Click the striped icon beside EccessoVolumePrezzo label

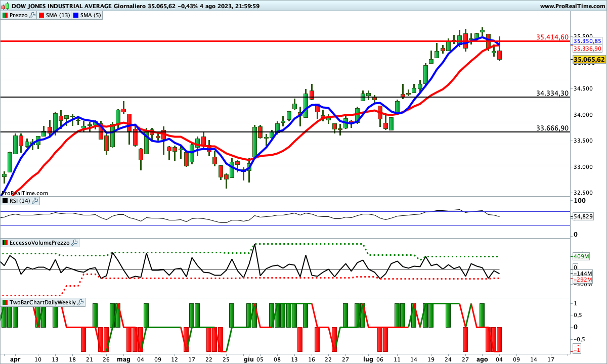(6, 243)
